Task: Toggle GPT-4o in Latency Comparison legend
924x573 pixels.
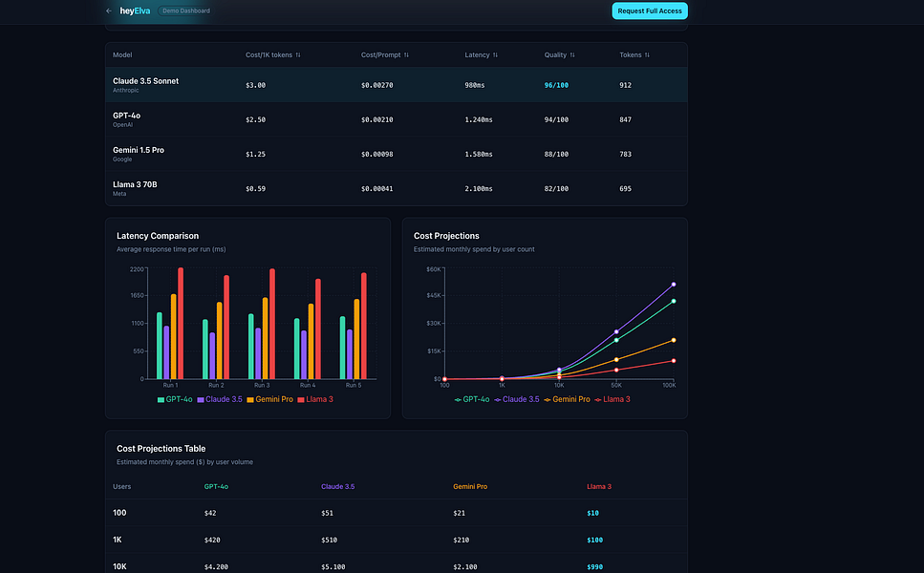Action: 175,399
